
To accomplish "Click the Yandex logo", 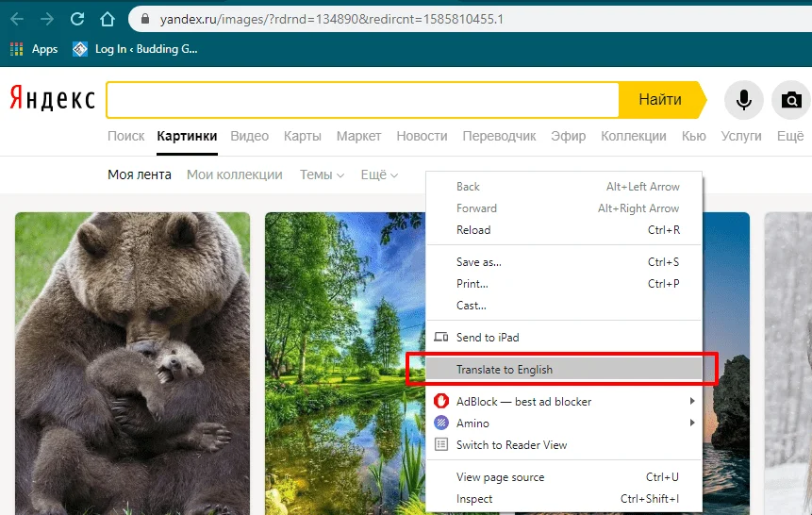I will point(53,99).
